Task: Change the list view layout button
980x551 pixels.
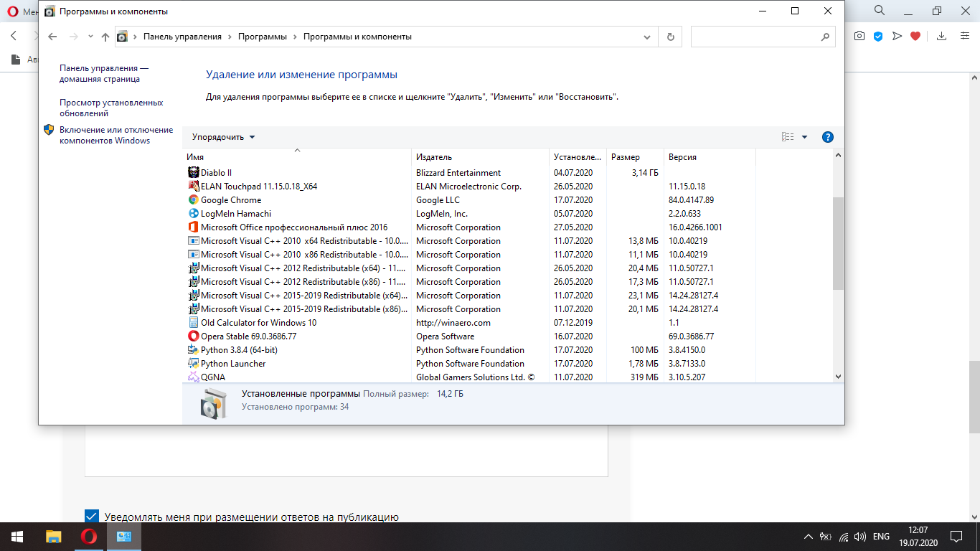Action: pos(788,137)
